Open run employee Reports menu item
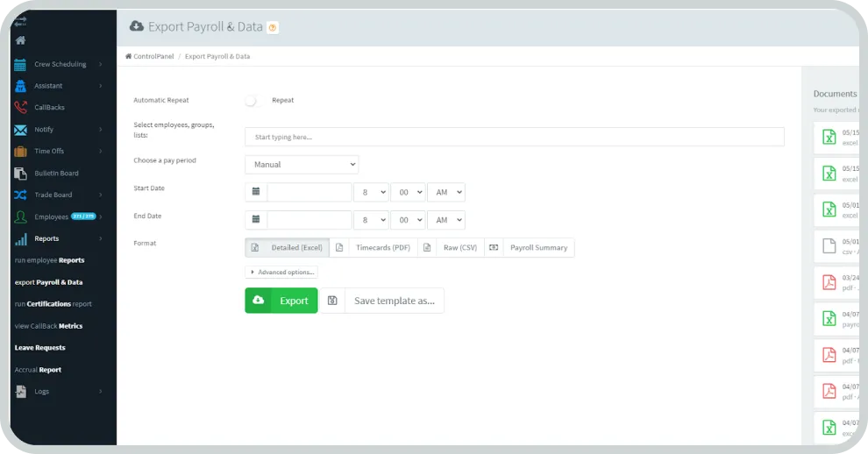 [50, 260]
